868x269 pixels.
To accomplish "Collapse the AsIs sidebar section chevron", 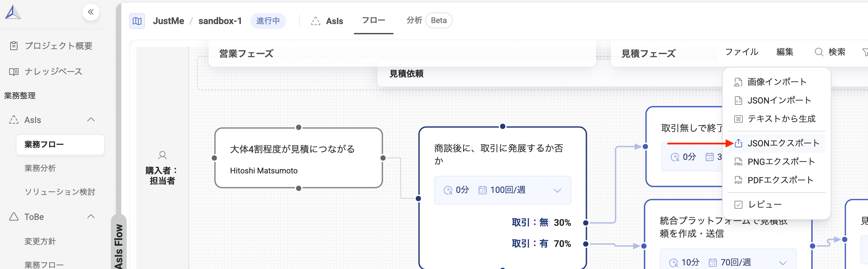I will [91, 120].
